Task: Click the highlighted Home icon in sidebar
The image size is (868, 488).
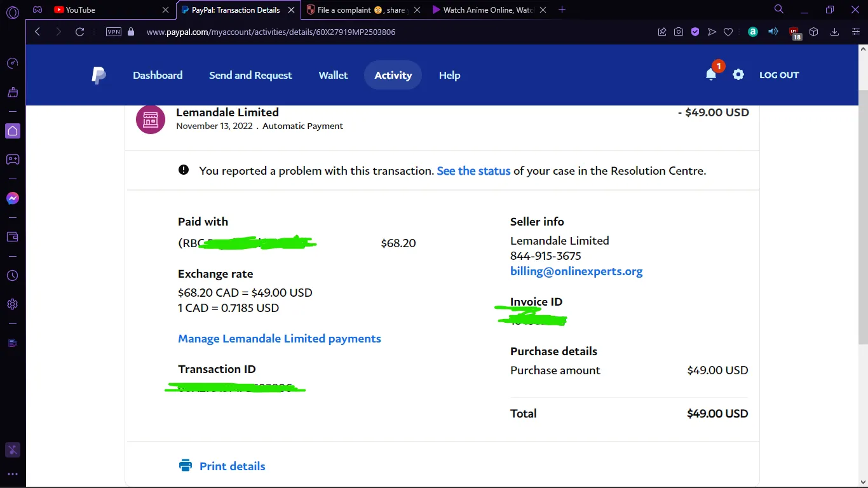Action: point(13,131)
